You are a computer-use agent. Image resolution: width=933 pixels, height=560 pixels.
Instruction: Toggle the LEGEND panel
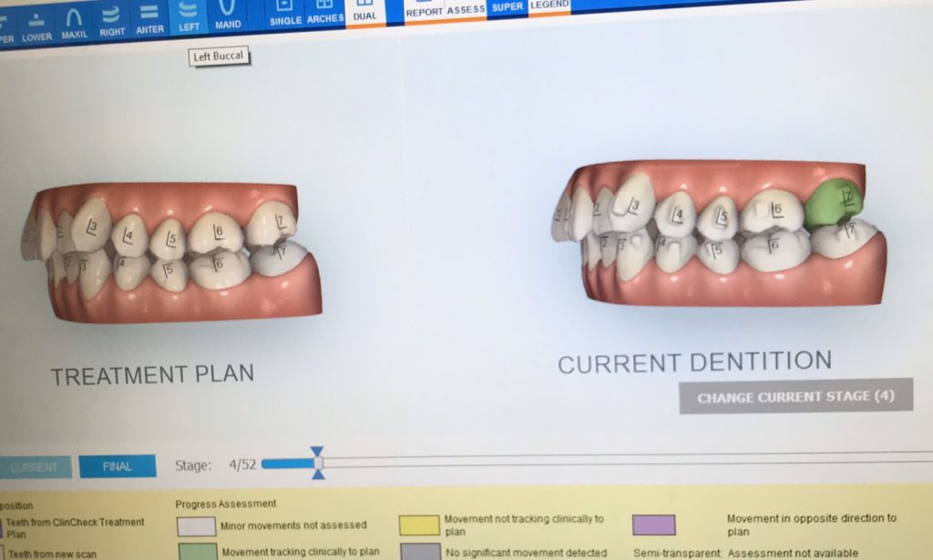(549, 5)
